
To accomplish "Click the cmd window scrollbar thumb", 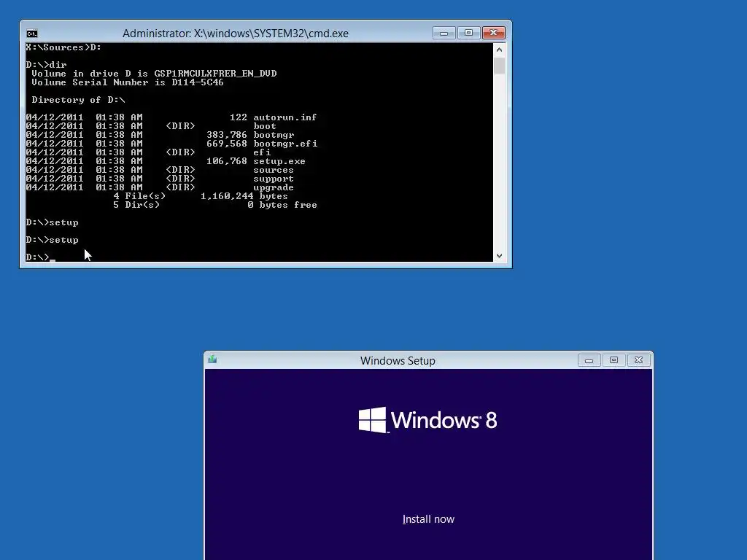I will point(499,66).
